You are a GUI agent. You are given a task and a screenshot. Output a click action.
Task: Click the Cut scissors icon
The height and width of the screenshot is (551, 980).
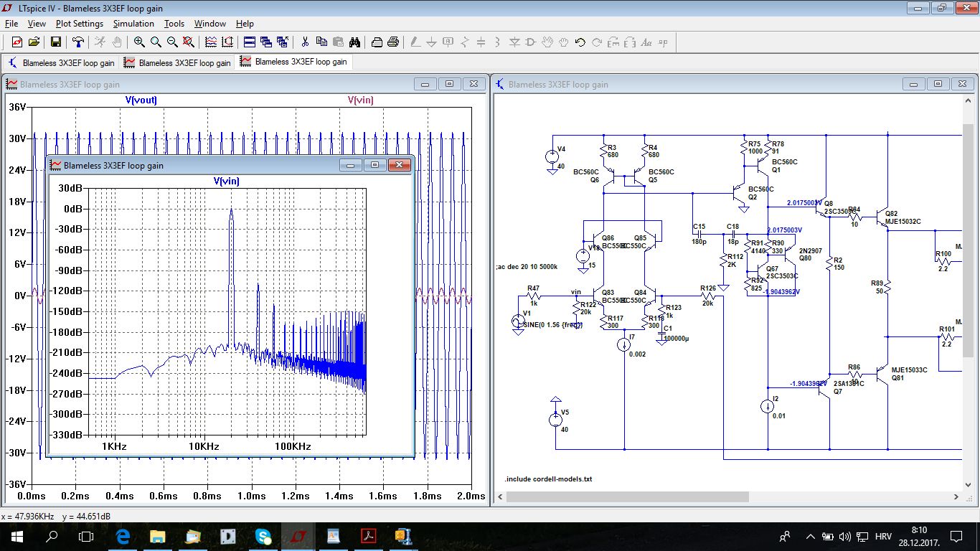point(305,42)
